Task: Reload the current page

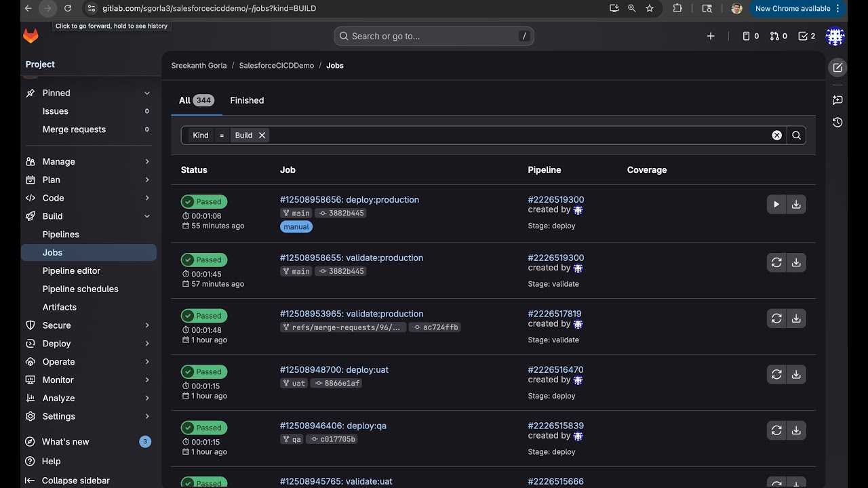Action: 67,8
